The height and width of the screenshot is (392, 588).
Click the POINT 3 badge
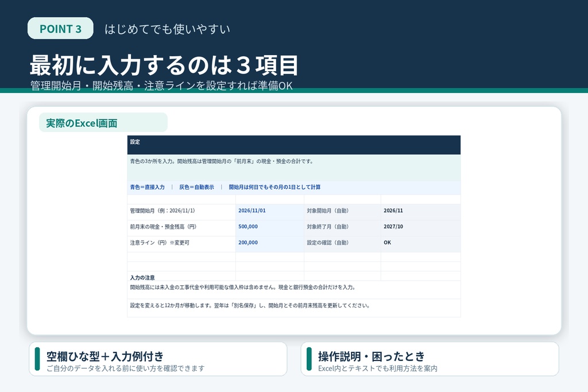pyautogui.click(x=60, y=29)
